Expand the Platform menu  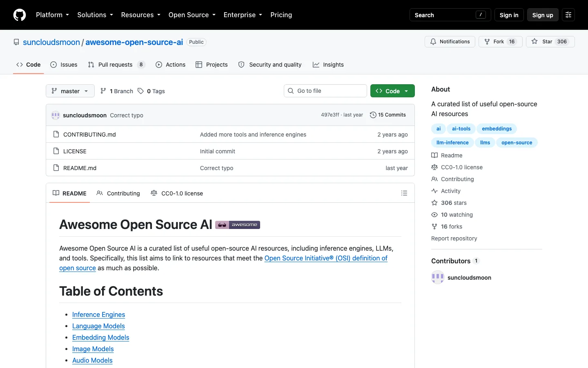point(52,15)
